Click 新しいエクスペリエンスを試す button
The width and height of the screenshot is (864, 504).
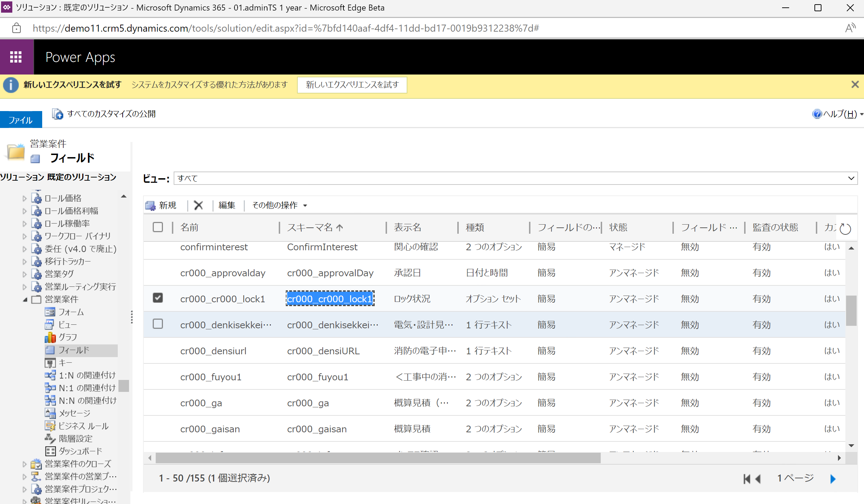point(352,85)
